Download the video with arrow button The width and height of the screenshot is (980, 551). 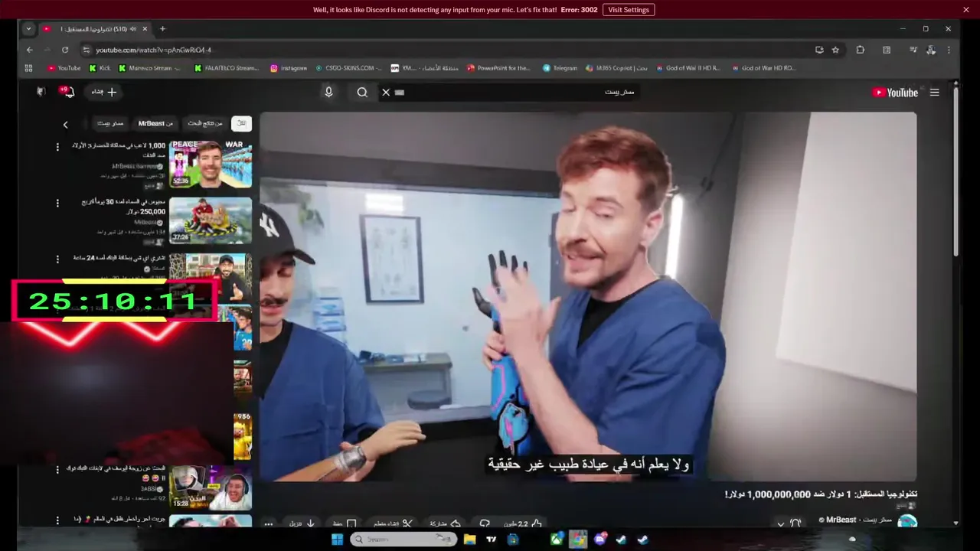coord(302,523)
